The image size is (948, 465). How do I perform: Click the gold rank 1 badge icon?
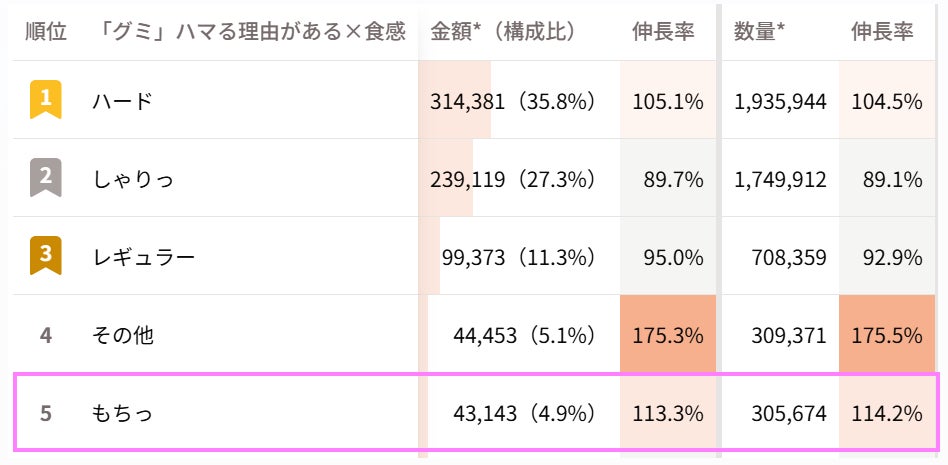[46, 100]
